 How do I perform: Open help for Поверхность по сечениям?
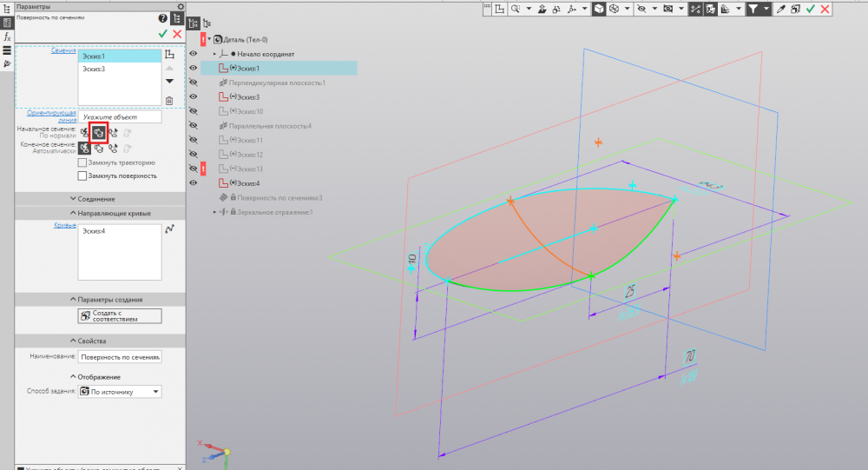pos(162,18)
